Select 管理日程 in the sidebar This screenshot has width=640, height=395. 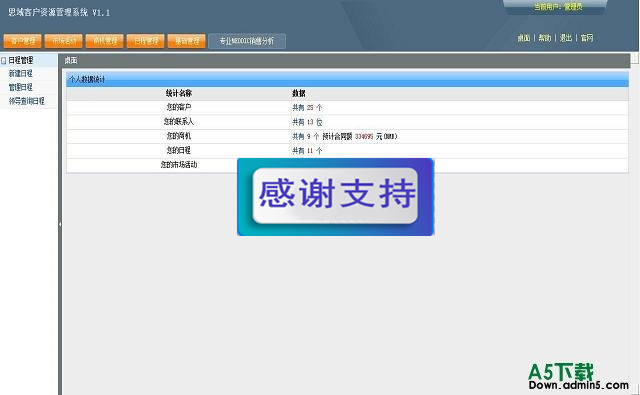pyautogui.click(x=21, y=87)
